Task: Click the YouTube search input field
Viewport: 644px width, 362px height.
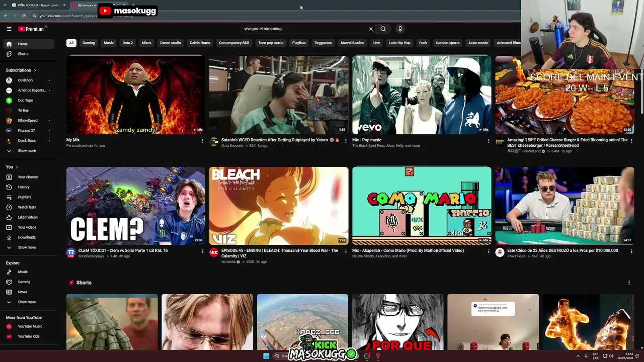Action: click(x=304, y=29)
